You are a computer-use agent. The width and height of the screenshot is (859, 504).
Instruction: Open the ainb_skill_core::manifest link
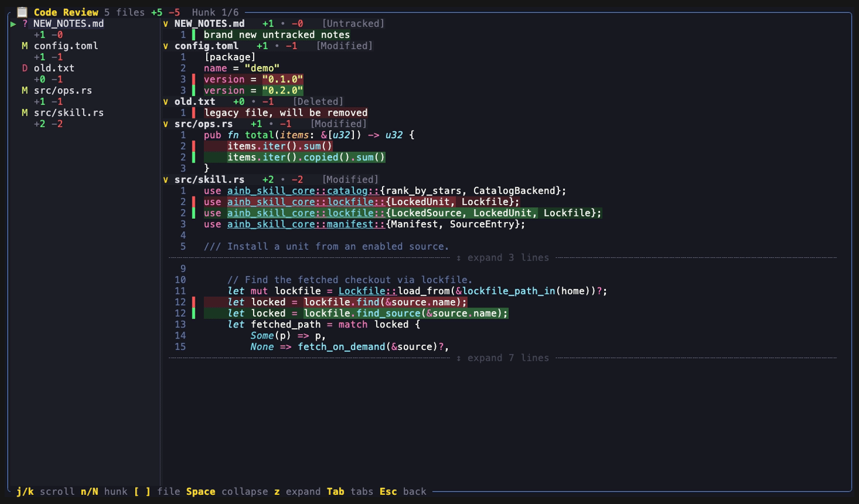306,224
